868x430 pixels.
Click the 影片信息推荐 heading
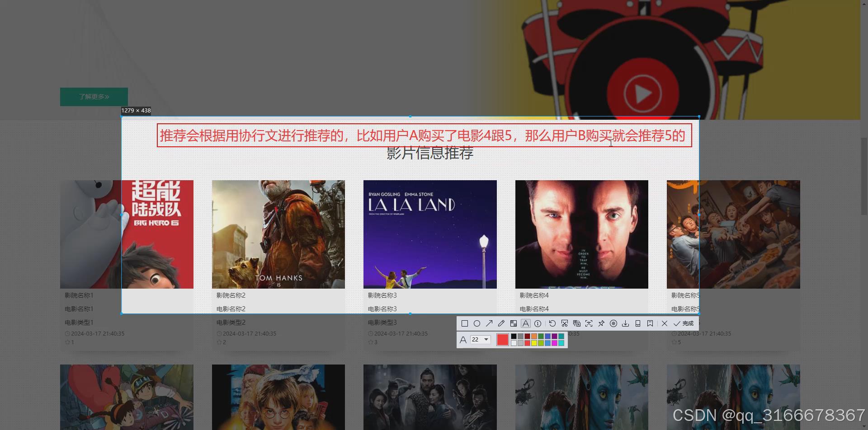pos(430,154)
